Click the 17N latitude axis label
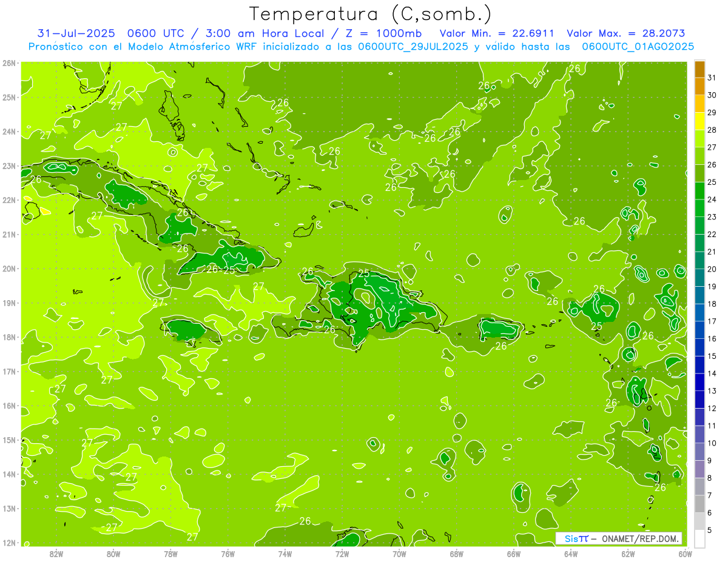The height and width of the screenshot is (562, 728). click(x=8, y=371)
